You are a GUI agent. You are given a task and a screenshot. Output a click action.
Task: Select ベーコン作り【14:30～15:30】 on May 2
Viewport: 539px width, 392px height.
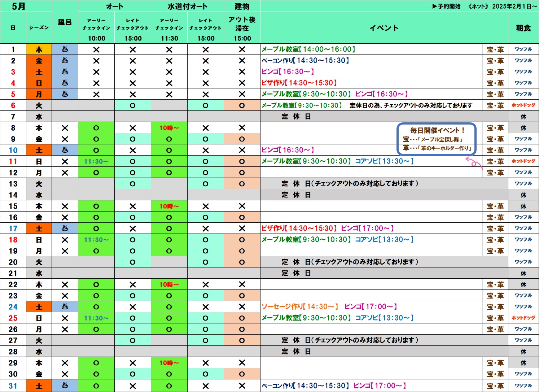(305, 60)
